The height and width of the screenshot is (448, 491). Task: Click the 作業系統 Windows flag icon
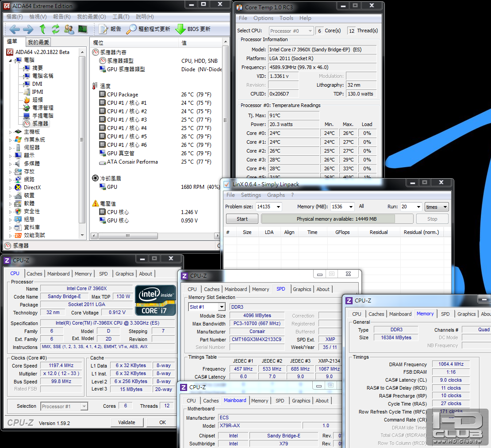[x=18, y=140]
